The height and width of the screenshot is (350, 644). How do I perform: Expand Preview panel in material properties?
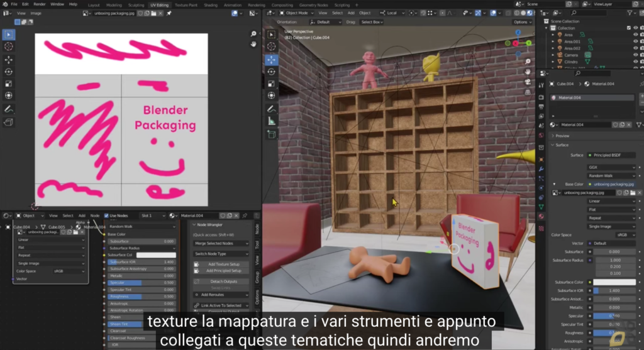point(562,136)
